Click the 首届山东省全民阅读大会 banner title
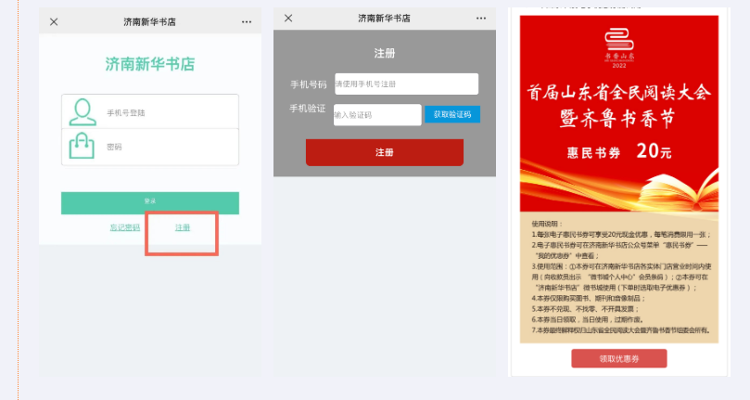 (x=619, y=92)
